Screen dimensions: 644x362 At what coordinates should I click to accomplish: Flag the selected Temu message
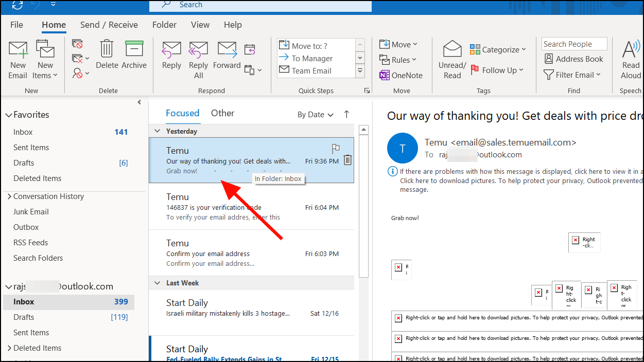336,149
